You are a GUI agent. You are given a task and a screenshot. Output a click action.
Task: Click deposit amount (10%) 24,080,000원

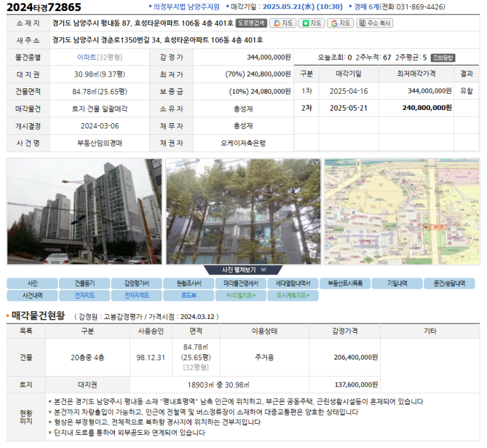pos(260,92)
